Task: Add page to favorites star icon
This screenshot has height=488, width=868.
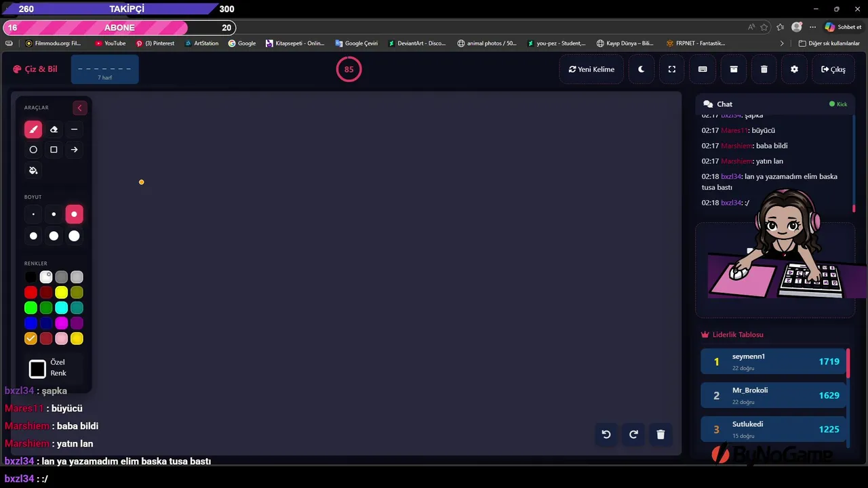Action: tap(764, 27)
